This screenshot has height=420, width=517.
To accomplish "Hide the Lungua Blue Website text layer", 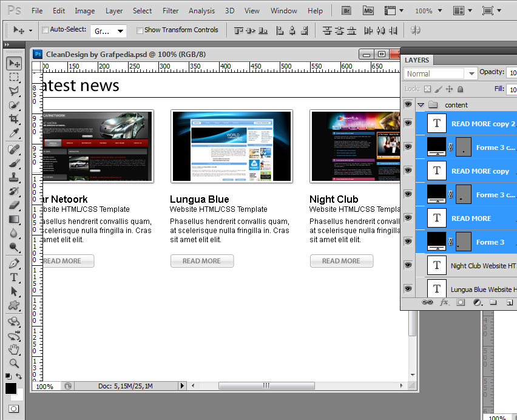I will click(x=408, y=289).
